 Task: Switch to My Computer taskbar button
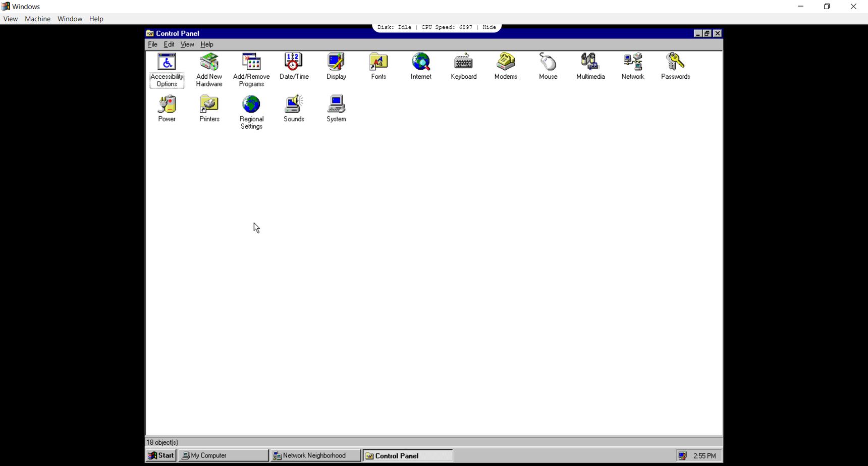click(224, 455)
